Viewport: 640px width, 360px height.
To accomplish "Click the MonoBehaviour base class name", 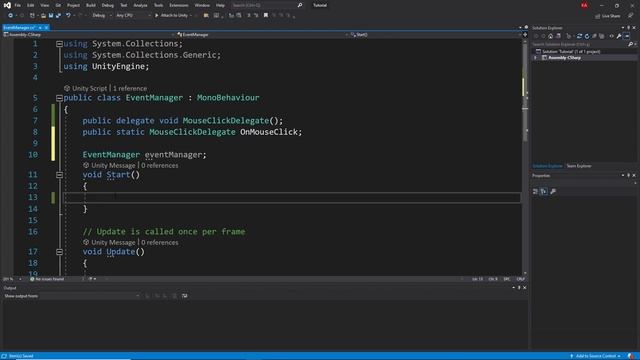I will click(x=228, y=98).
